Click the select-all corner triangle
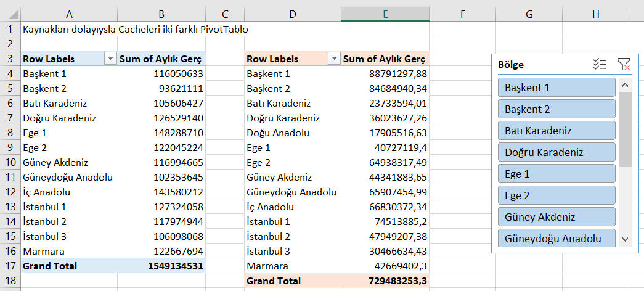The height and width of the screenshot is (291, 644). (10, 14)
